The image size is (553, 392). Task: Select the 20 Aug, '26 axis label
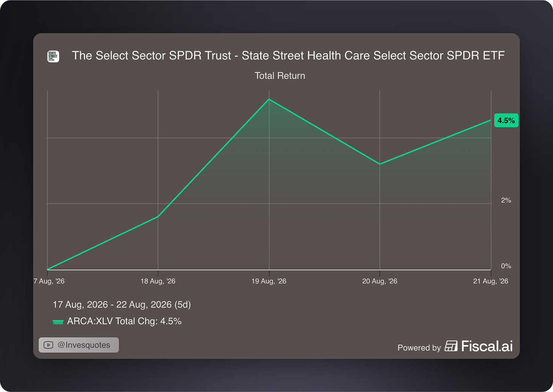click(380, 281)
